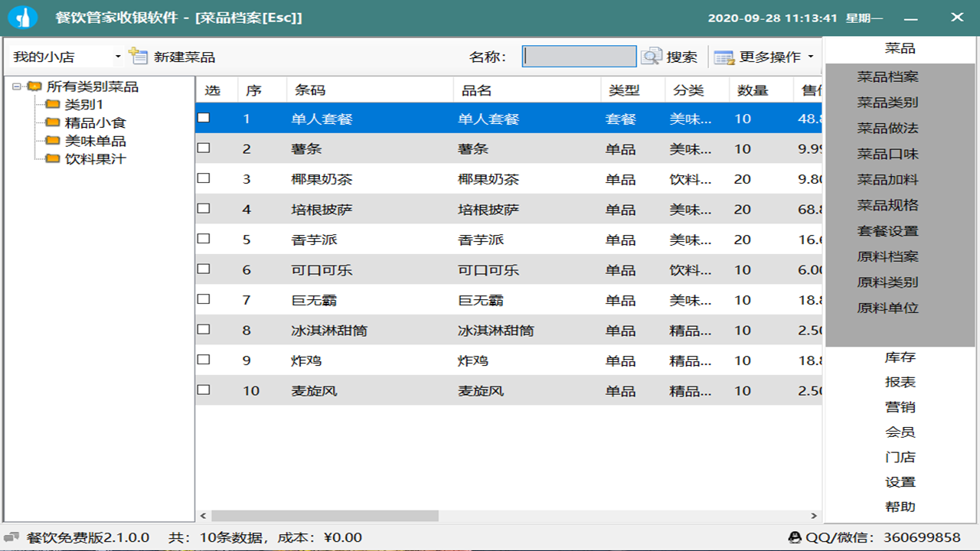The height and width of the screenshot is (551, 980).
Task: Click inside the 名称 search input field
Action: [x=579, y=55]
